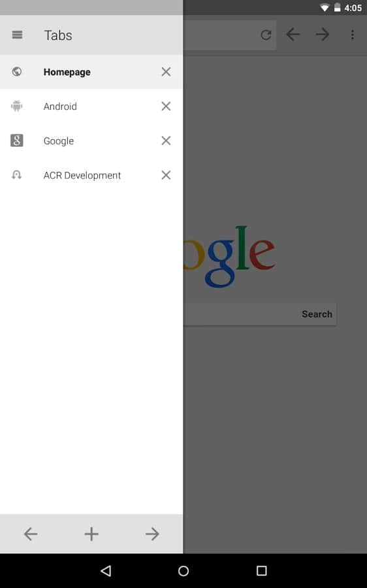
Task: Tap the globe icon next to Homepage
Action: click(x=16, y=72)
